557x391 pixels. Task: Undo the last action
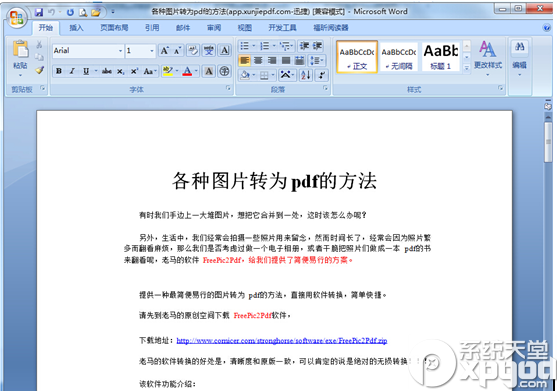[x=52, y=12]
